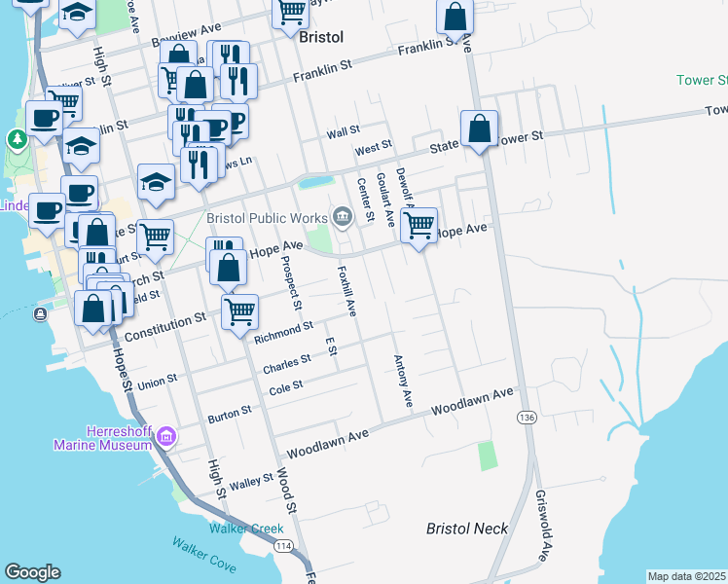
Task: Click the Google logo
Action: click(x=32, y=572)
